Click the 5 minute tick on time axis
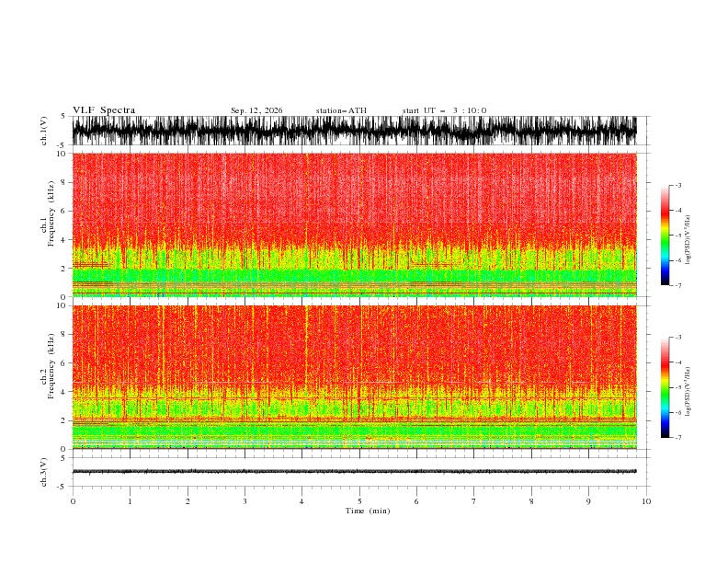Image resolution: width=728 pixels, height=563 pixels. (x=359, y=501)
